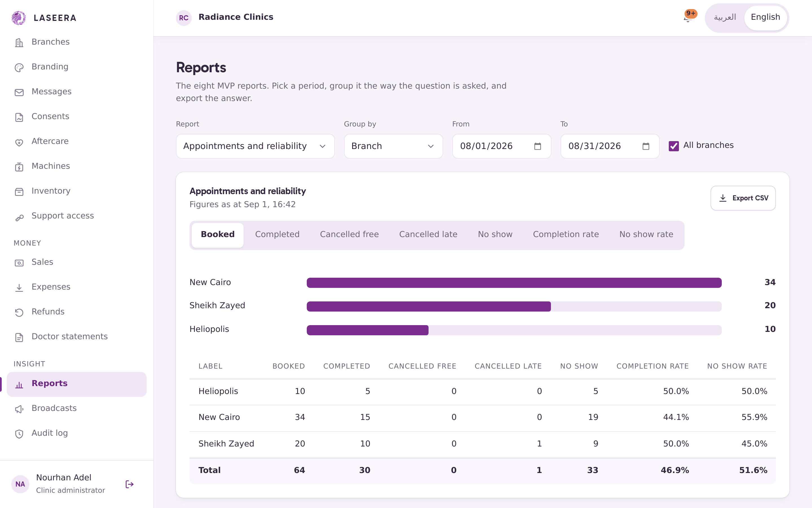The image size is (812, 508).
Task: Open the Report dropdown
Action: pos(255,146)
